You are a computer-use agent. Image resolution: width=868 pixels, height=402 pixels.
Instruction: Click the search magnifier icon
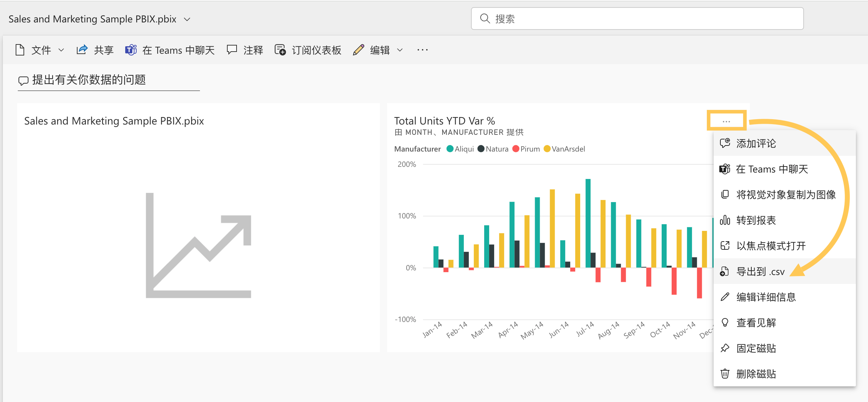(x=485, y=18)
